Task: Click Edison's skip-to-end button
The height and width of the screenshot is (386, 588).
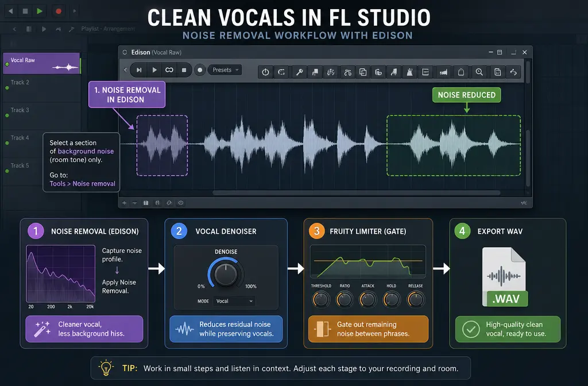Action: 139,70
